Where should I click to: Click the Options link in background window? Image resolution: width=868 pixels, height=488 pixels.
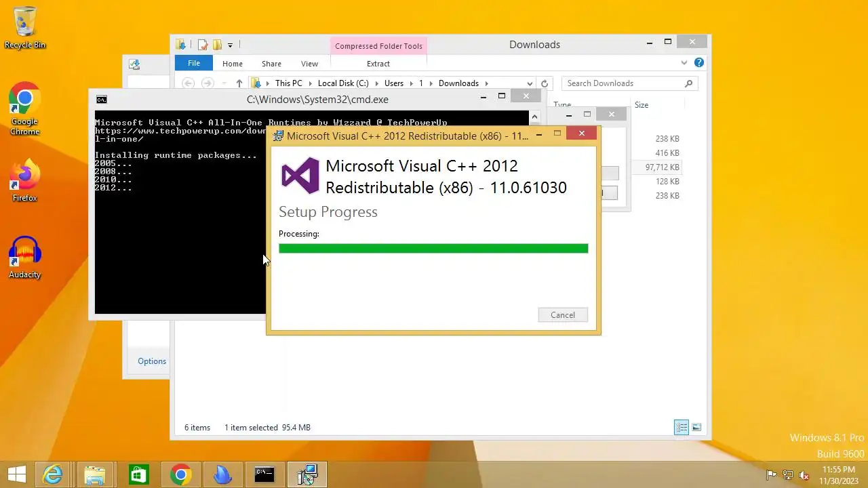(x=152, y=361)
